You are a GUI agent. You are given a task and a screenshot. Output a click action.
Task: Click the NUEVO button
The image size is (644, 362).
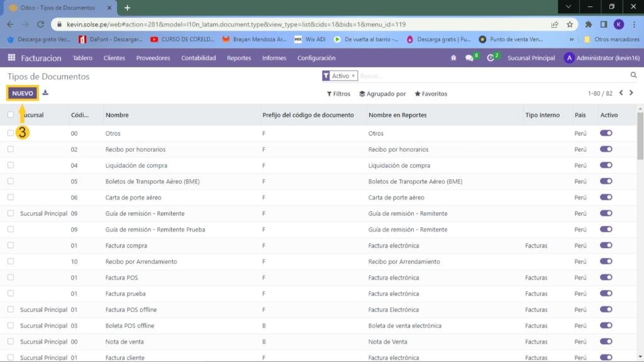click(x=23, y=93)
